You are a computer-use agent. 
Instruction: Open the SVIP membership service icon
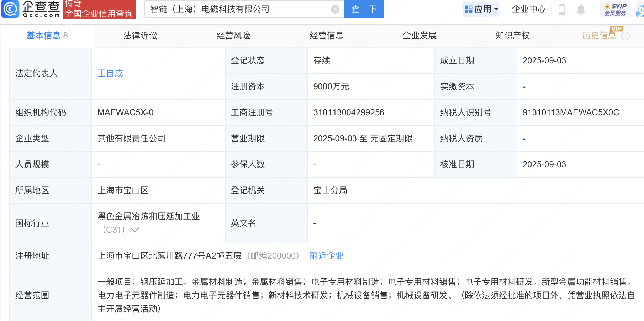point(615,9)
